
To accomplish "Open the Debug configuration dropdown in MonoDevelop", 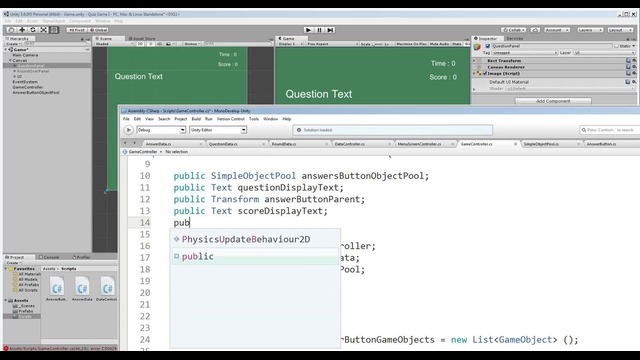I will [x=161, y=130].
